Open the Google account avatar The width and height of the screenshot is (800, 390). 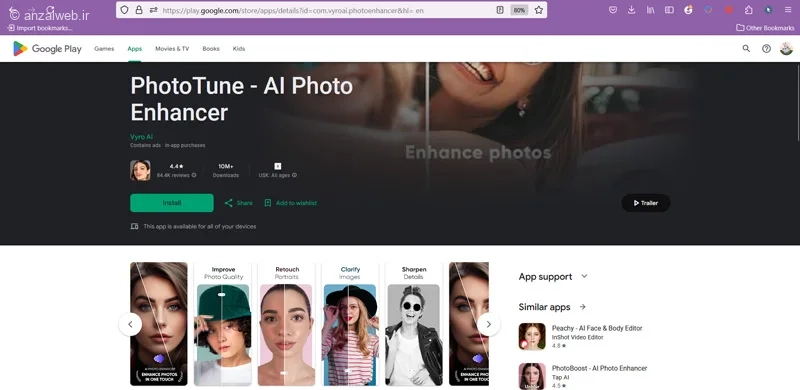pyautogui.click(x=786, y=48)
